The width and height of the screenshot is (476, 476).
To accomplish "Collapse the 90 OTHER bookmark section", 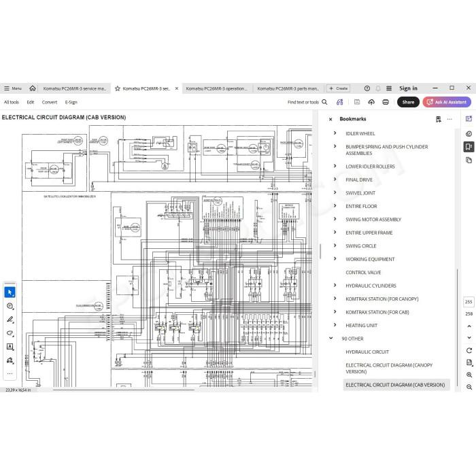I will click(x=331, y=338).
